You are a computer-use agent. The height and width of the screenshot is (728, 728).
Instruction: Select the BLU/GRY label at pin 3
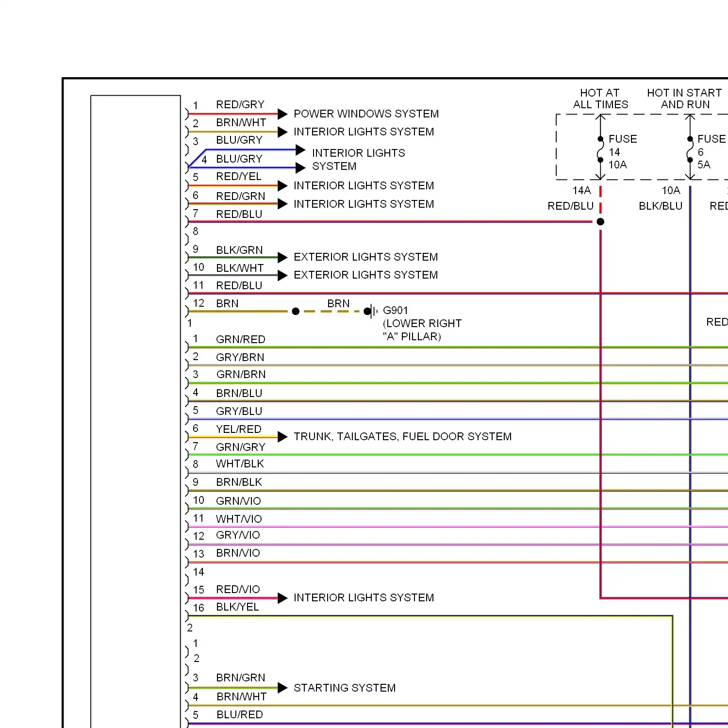239,140
